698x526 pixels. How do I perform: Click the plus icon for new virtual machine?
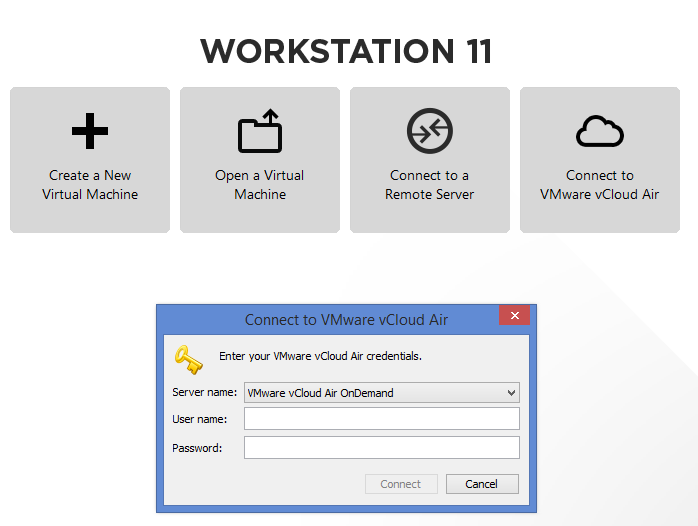click(90, 131)
